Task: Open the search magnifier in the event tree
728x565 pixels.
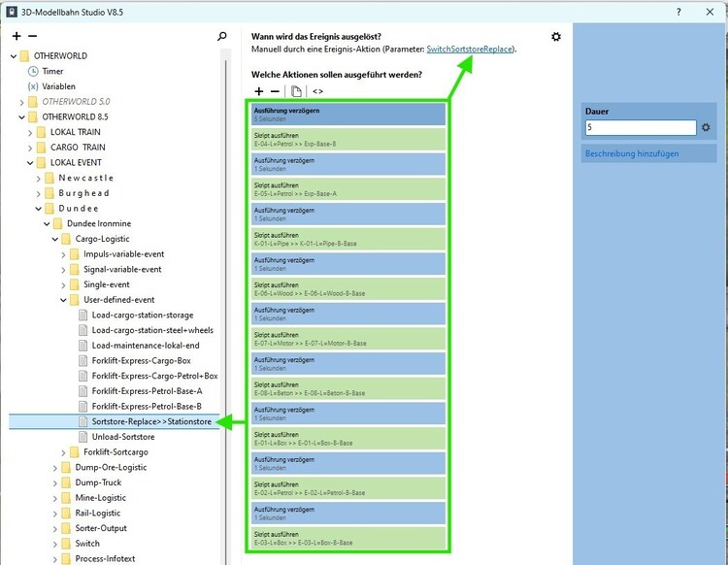Action: [222, 36]
